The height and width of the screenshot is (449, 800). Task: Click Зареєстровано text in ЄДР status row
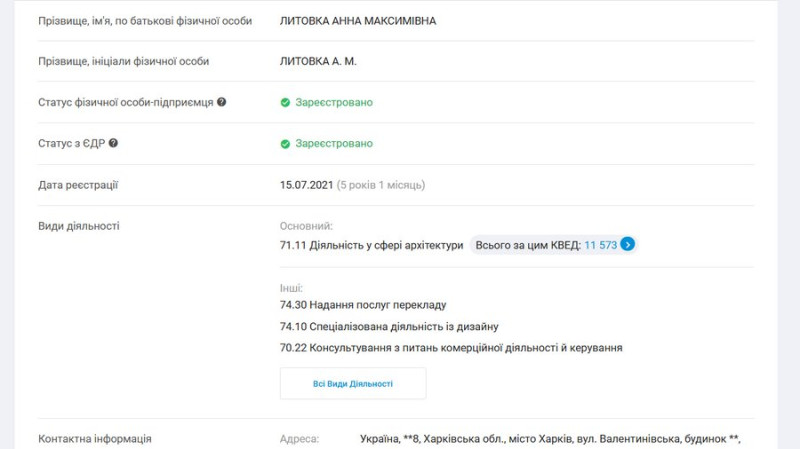[x=334, y=144]
